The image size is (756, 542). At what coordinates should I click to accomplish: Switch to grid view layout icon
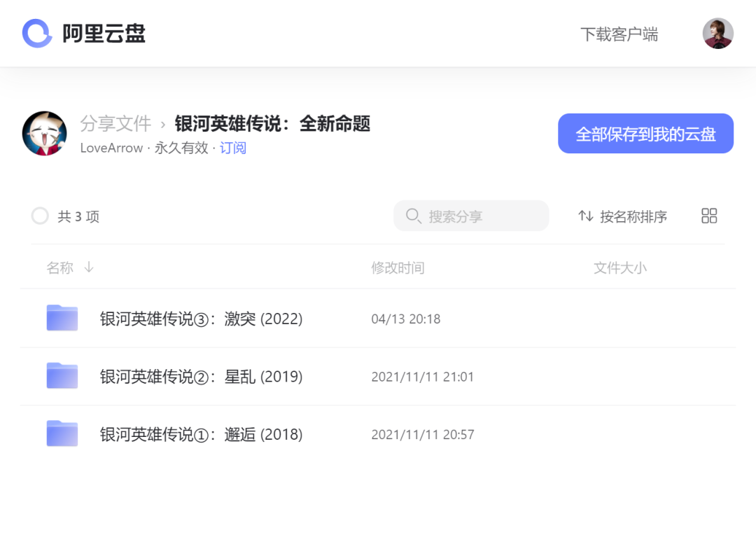(x=708, y=216)
